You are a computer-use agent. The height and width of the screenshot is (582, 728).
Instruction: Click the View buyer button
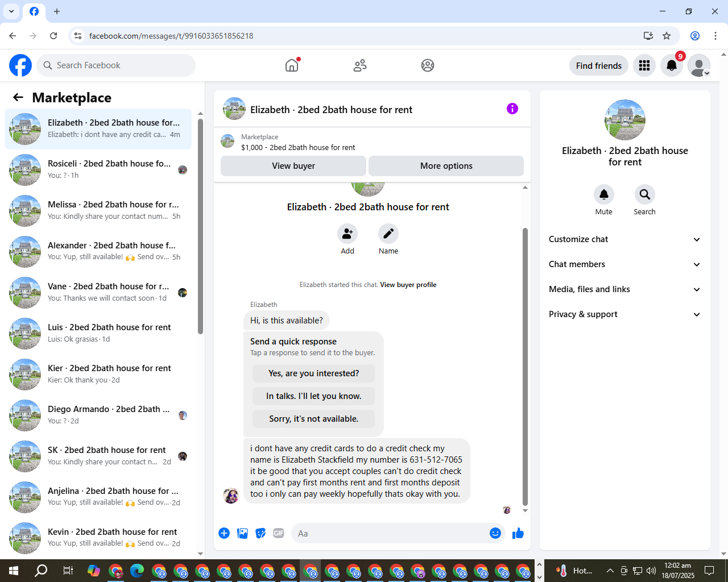(293, 166)
